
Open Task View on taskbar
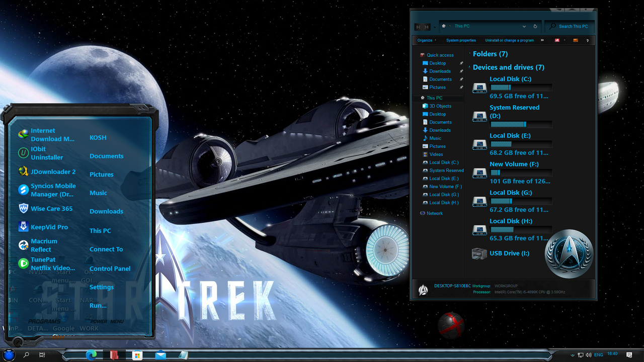tap(42, 355)
